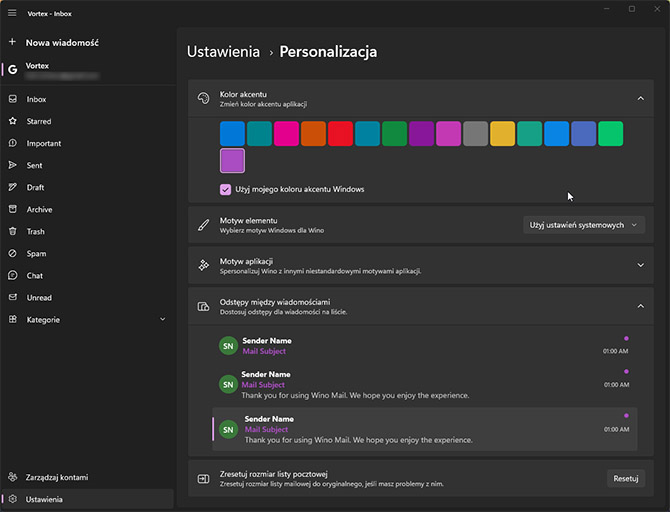Screen dimensions: 670x512
Task: Click the Resetuj button
Action: [x=625, y=478]
